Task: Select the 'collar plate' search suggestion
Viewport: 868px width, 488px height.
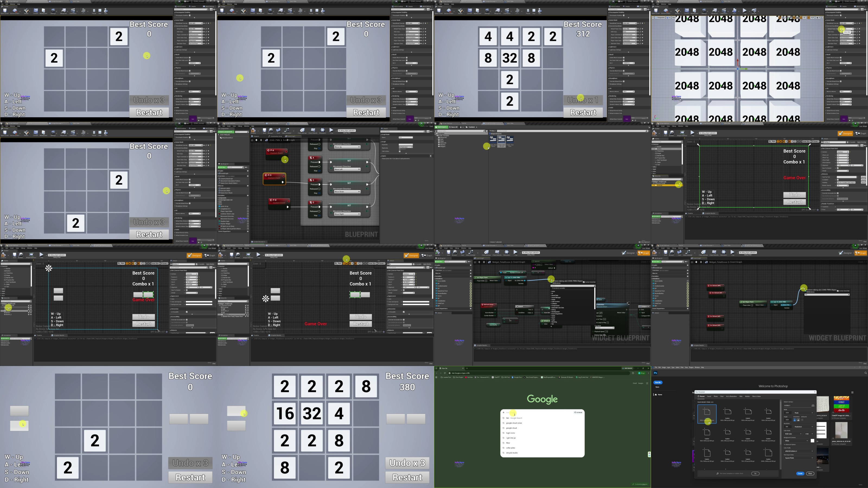Action: pos(510,448)
